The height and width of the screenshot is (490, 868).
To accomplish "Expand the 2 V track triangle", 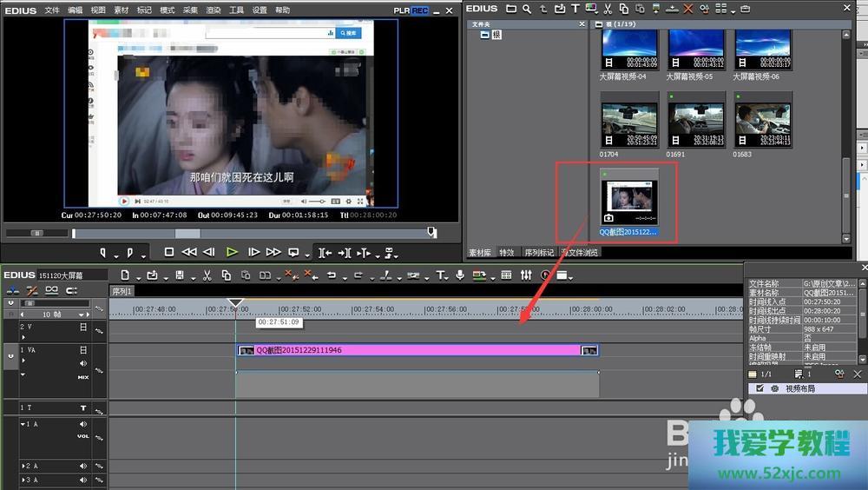I will coord(23,338).
